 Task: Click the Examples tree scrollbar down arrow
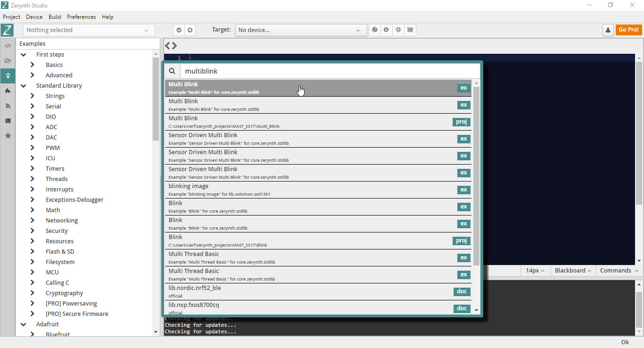(156, 332)
